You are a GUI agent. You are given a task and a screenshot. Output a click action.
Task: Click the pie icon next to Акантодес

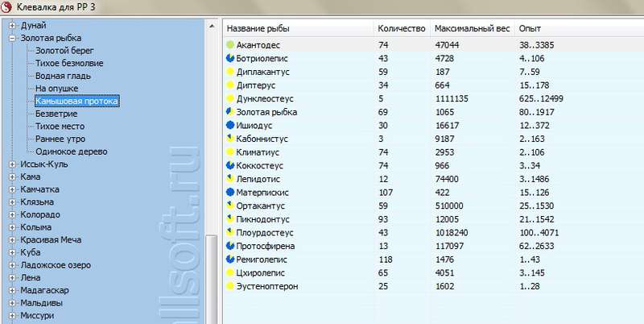click(231, 45)
